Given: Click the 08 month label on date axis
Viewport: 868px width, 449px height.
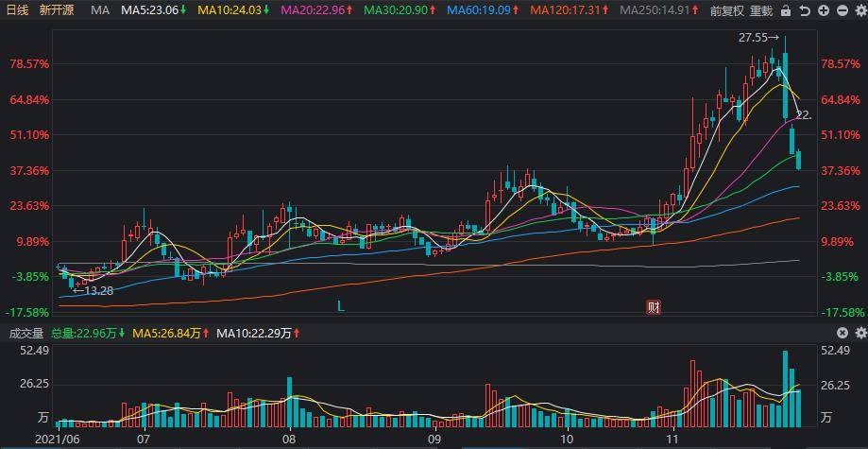Looking at the screenshot, I should (x=290, y=437).
